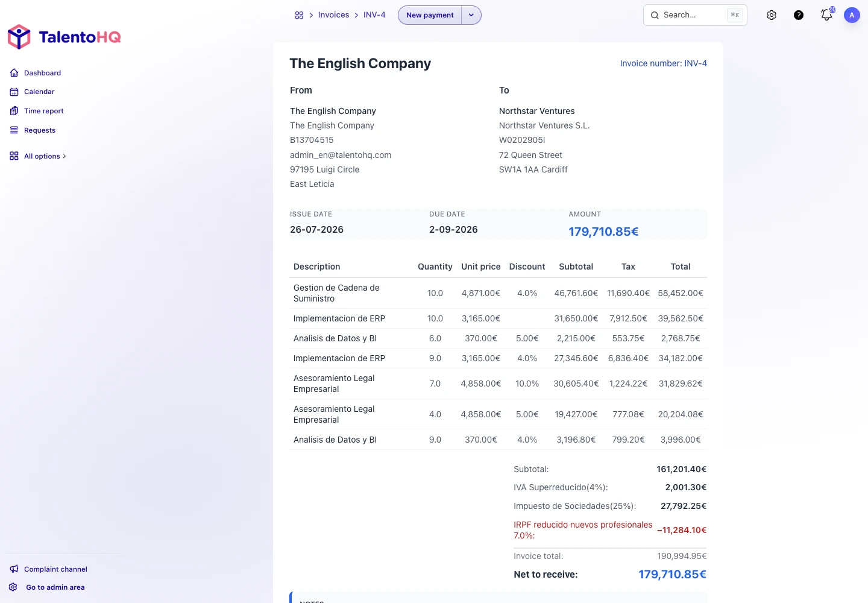Click the Description column header
The image size is (868, 603).
[x=317, y=267]
